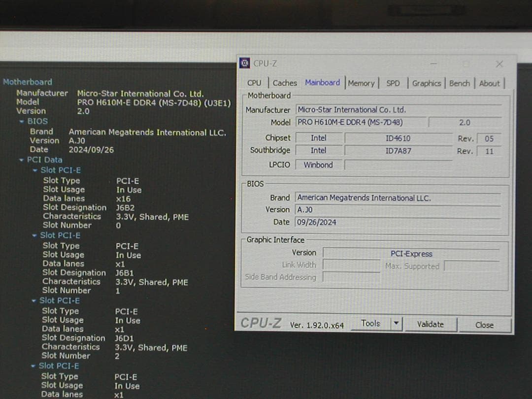The height and width of the screenshot is (399, 532).
Task: View the SPD tab
Action: (x=393, y=83)
